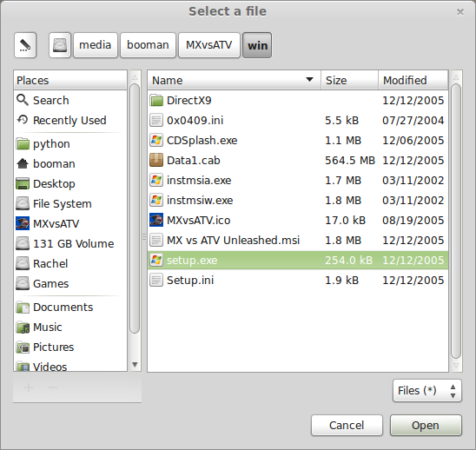Open Videos in Places
This screenshot has height=450, width=476.
(x=70, y=366)
